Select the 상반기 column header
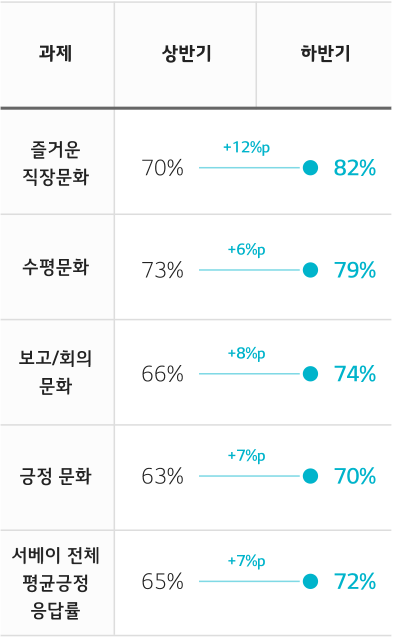Viewport: 393px width, 638px height. pyautogui.click(x=187, y=53)
